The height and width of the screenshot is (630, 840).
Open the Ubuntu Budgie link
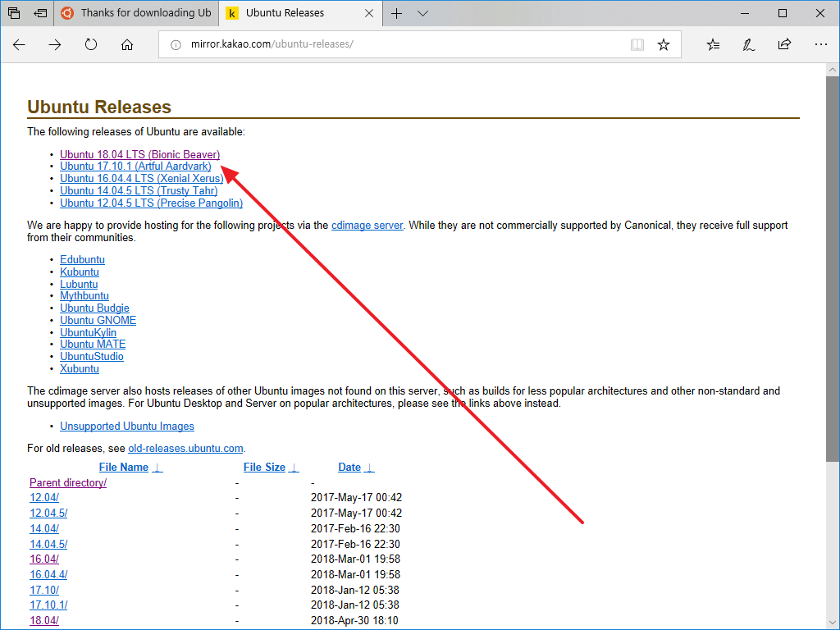[x=94, y=308]
